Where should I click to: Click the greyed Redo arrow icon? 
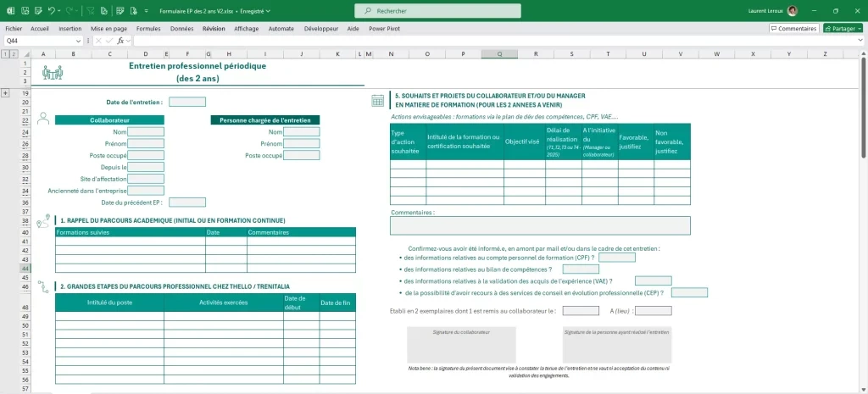[70, 10]
